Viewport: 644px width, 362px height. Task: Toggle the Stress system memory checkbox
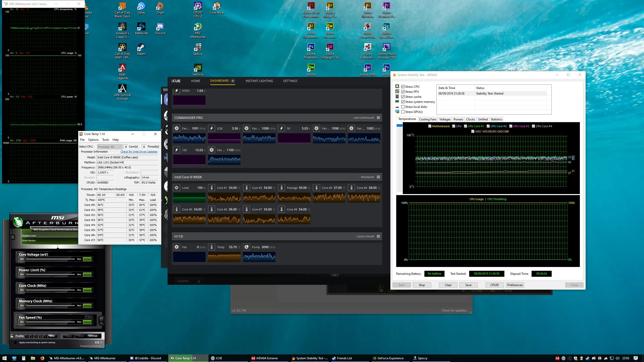403,102
